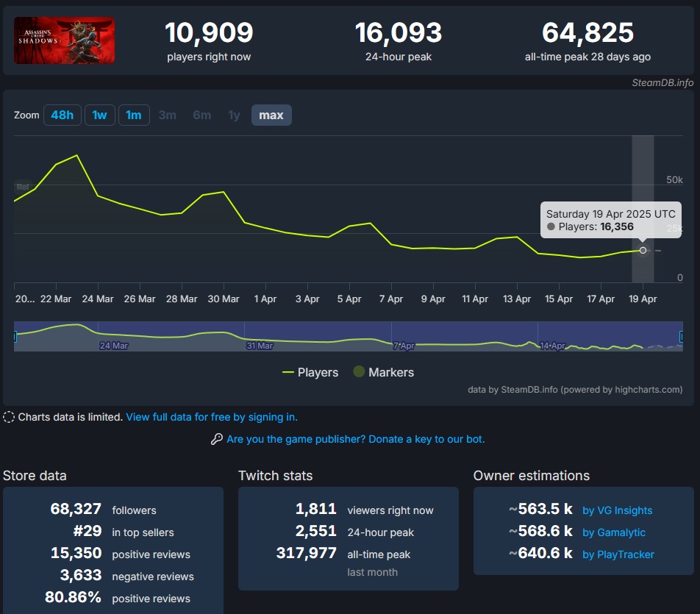
Task: Click the highlighted 19 Apr data point
Action: [x=643, y=251]
